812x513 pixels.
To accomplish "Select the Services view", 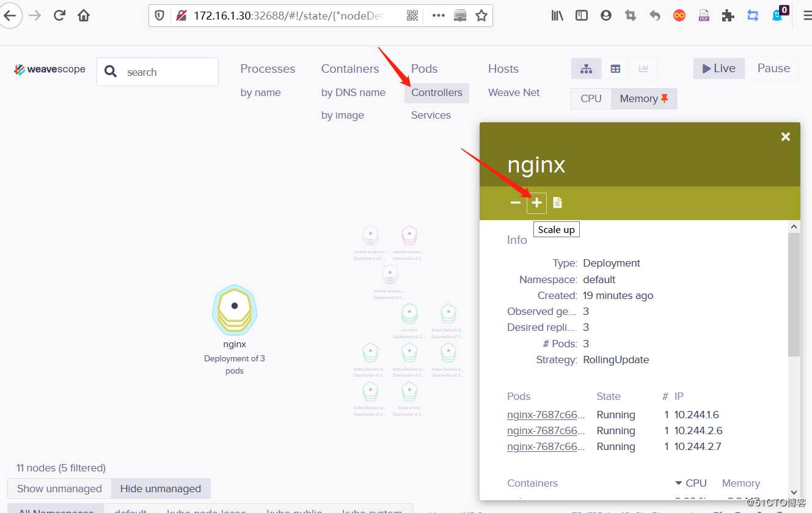I will coord(431,115).
